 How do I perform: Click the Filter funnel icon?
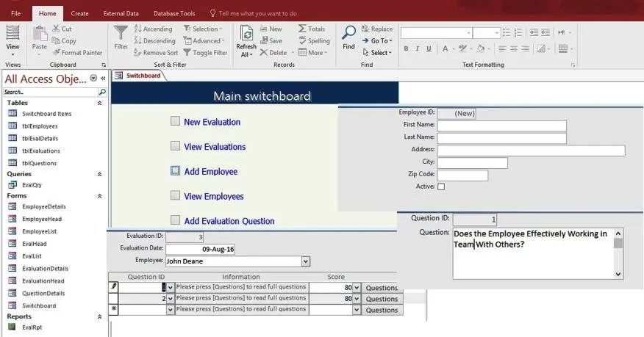tap(121, 33)
